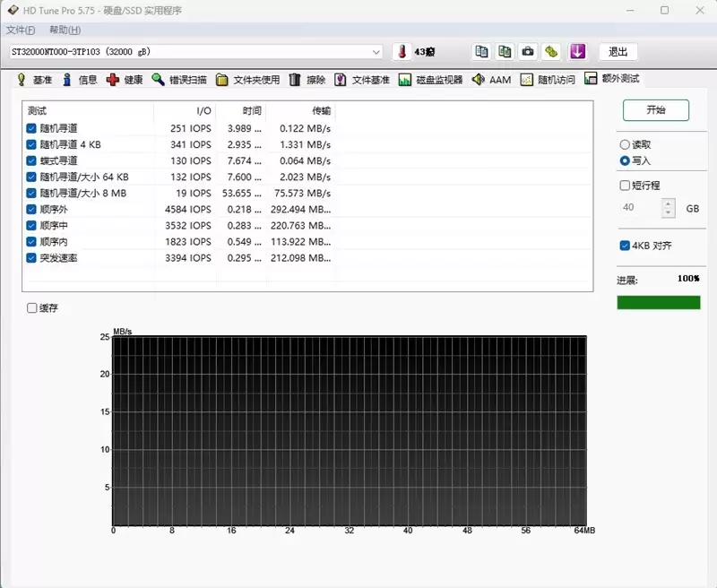
Task: Click the temperature indicator showing 43 degrees
Action: click(x=414, y=51)
